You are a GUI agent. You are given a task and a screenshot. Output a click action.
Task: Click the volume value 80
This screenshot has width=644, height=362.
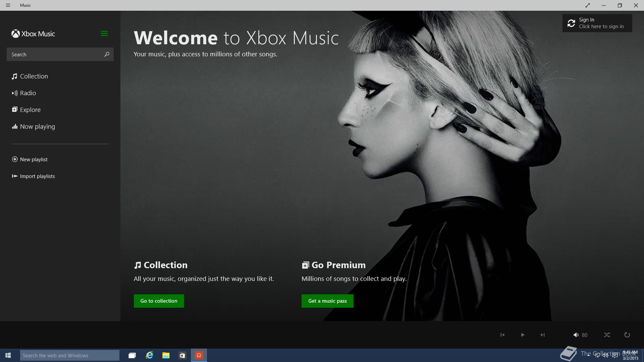(585, 335)
